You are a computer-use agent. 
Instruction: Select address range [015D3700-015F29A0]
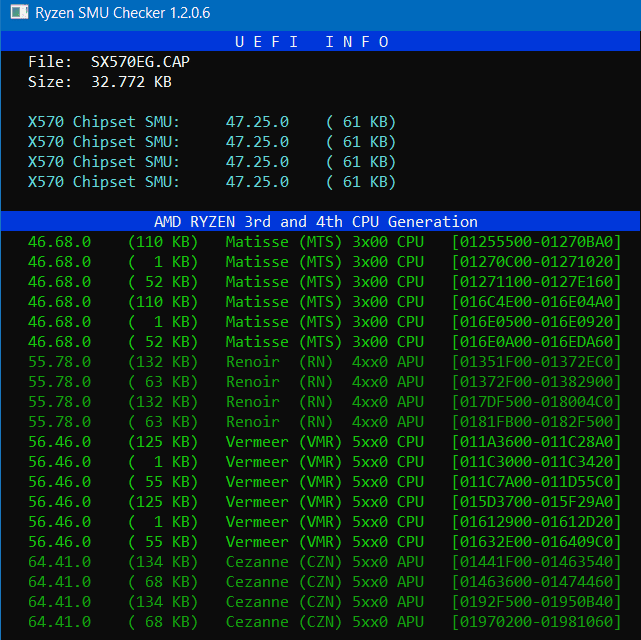pos(536,502)
